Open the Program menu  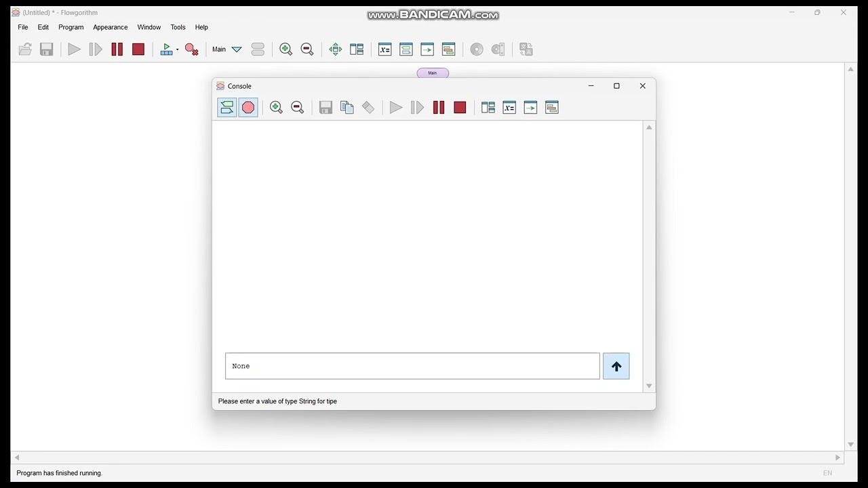71,27
